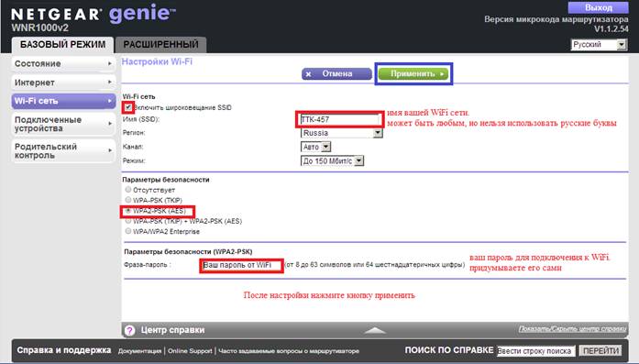This screenshot has height=364, width=639.
Task: Open Подключенные устройства in sidebar
Action: coord(63,124)
